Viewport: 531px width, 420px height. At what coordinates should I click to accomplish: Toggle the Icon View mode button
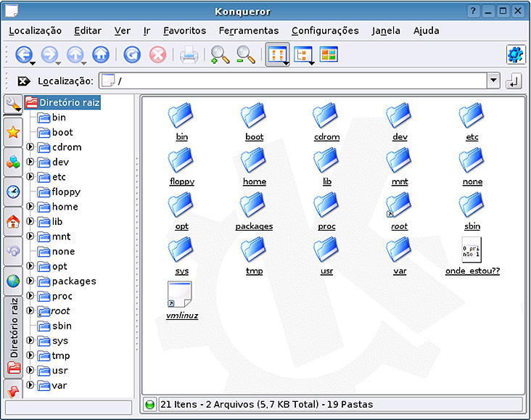tap(276, 54)
